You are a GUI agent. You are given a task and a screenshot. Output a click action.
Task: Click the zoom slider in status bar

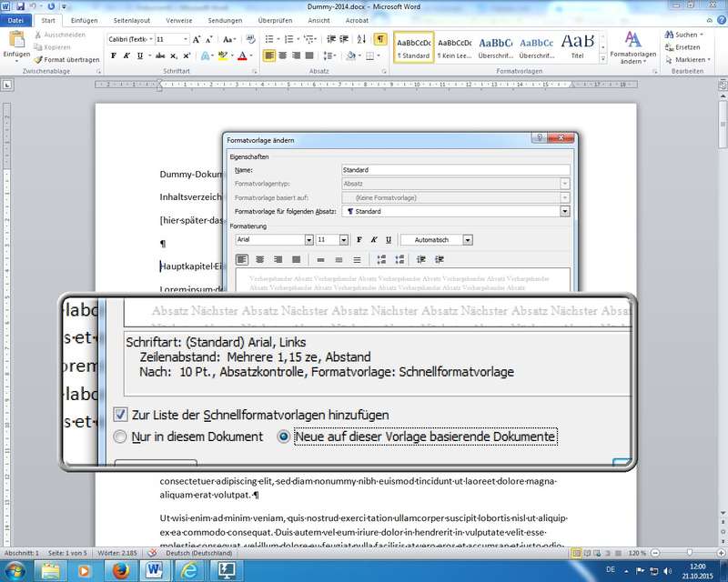pos(688,553)
